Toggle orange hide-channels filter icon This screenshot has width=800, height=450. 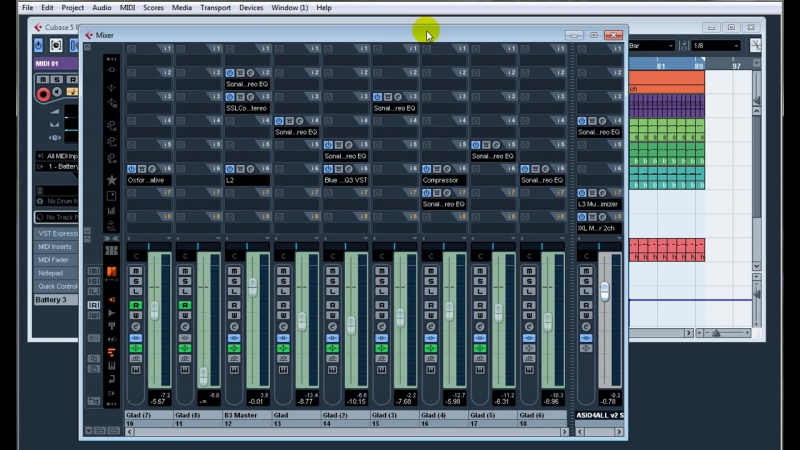pos(111,352)
